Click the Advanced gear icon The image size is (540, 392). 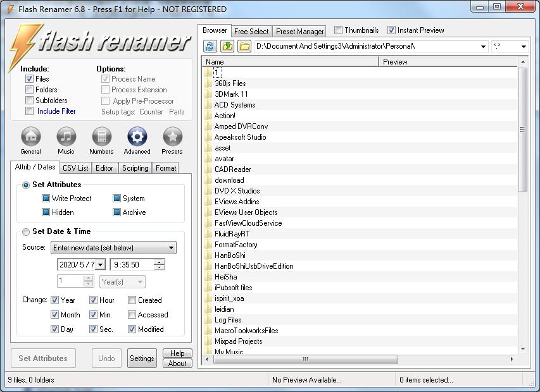(137, 137)
